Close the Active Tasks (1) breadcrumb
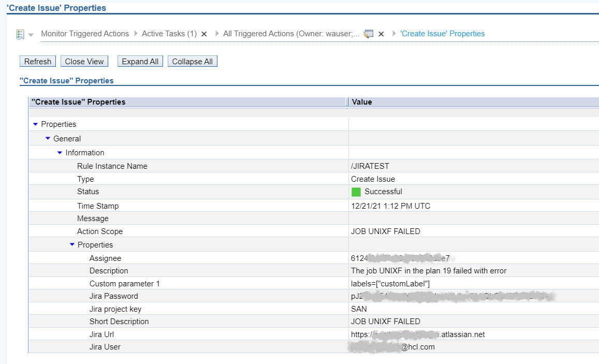Screen dimensions: 599x364 point(204,34)
